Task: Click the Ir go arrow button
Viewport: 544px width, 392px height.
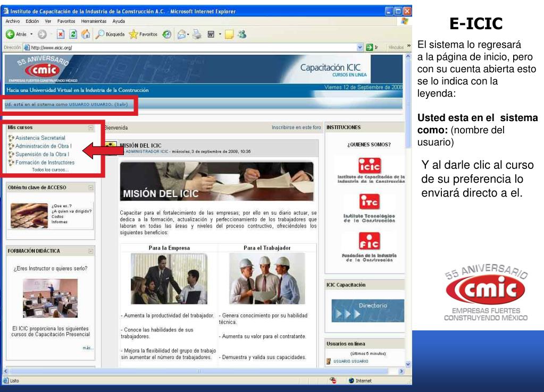Action: click(x=370, y=47)
